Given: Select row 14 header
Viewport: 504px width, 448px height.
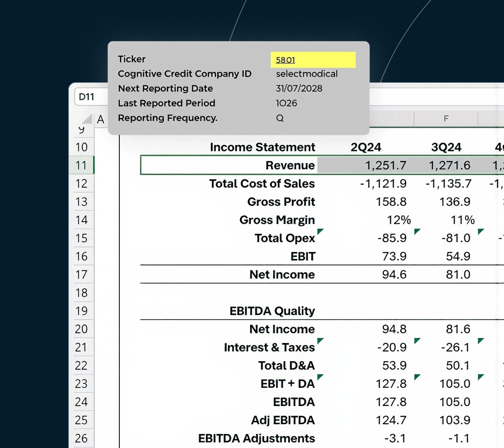Looking at the screenshot, I should click(82, 220).
